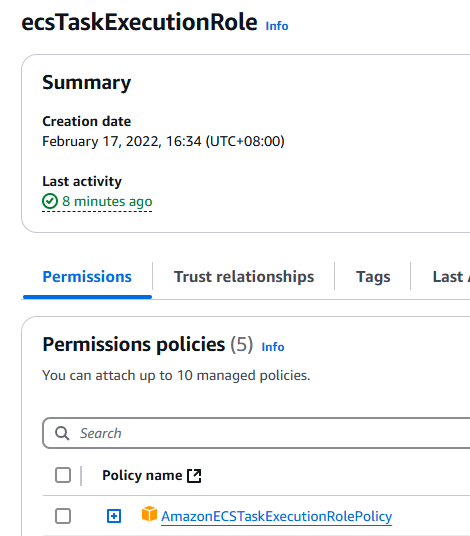Click the orange AWS managed policy cube icon
Viewport: 470px width, 536px height.
[149, 514]
